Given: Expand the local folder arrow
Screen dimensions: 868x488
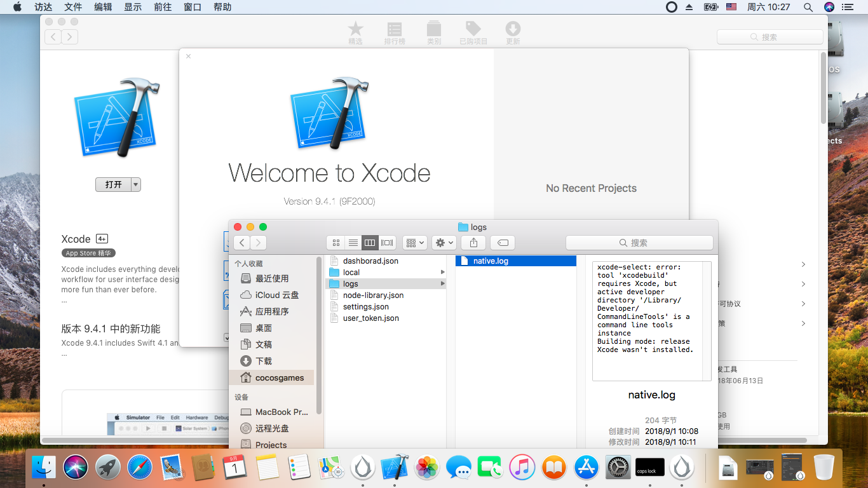Looking at the screenshot, I should (443, 273).
